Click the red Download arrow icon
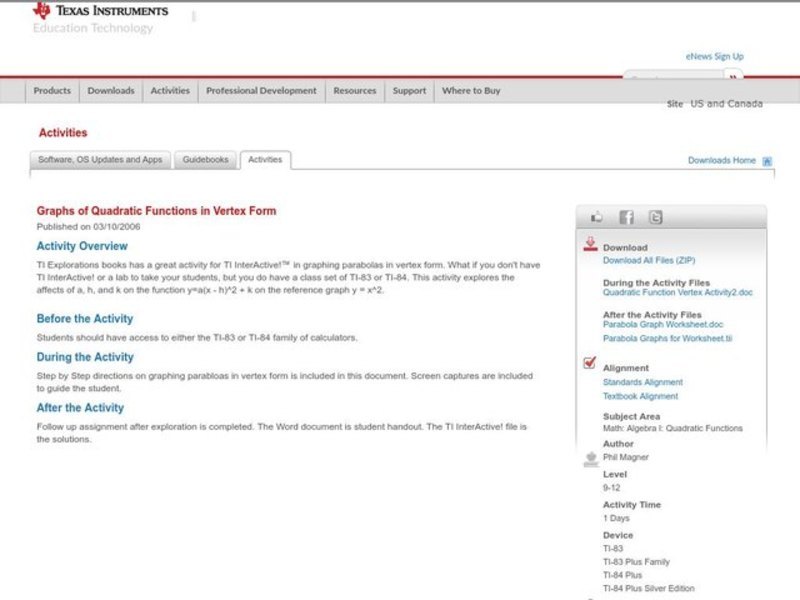Screen dimensions: 800x600 (x=590, y=244)
